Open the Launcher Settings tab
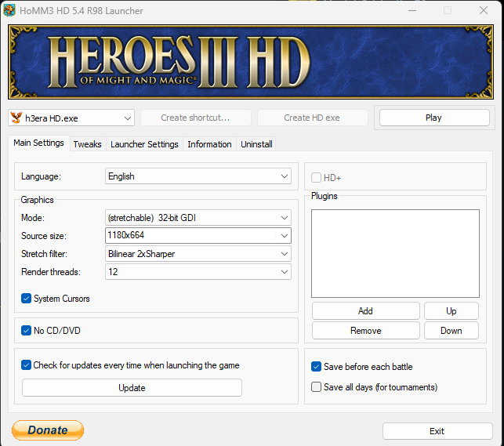 point(144,144)
